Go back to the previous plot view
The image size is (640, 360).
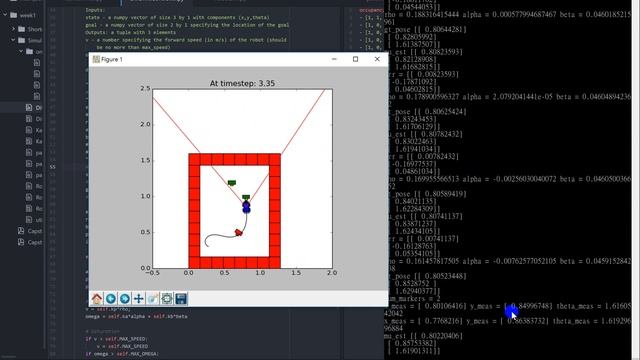[111, 299]
